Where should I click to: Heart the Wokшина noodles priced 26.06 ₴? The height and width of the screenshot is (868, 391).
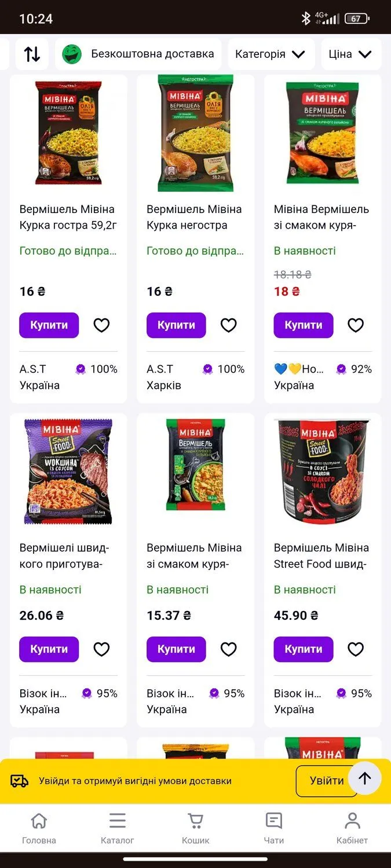coord(101,649)
